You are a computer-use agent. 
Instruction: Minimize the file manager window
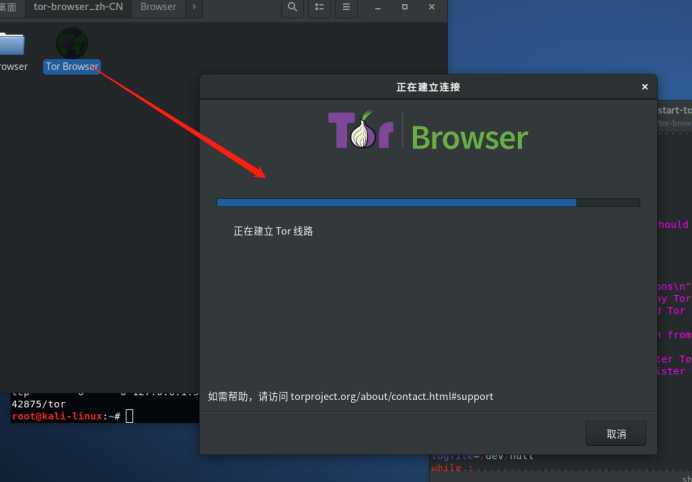pos(378,7)
